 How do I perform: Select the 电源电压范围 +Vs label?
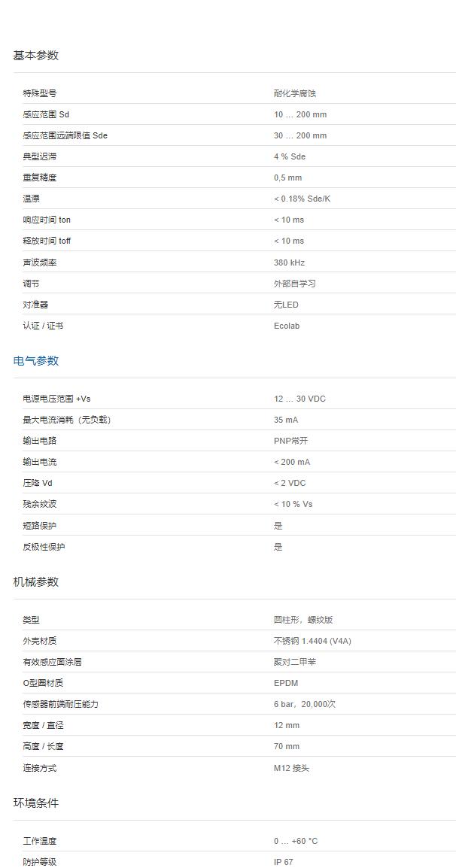(56, 399)
